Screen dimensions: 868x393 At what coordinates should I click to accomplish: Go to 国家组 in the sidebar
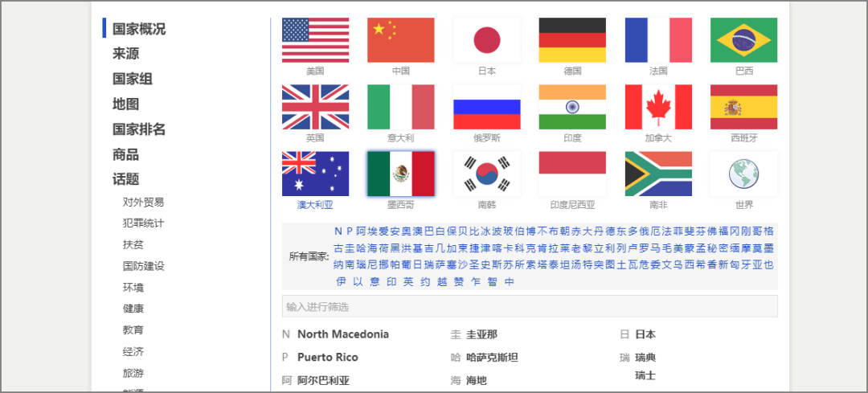click(133, 79)
